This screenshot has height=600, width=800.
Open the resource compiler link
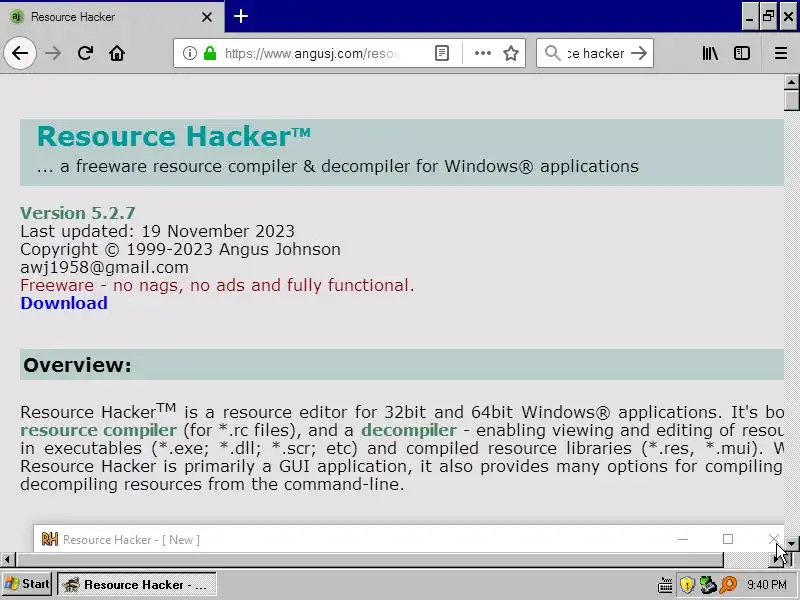click(x=98, y=430)
